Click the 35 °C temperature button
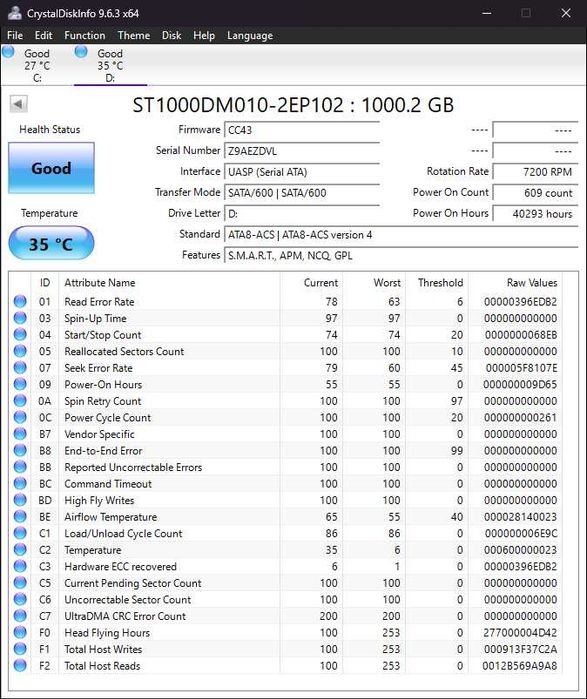The height and width of the screenshot is (699, 587). click(x=51, y=243)
